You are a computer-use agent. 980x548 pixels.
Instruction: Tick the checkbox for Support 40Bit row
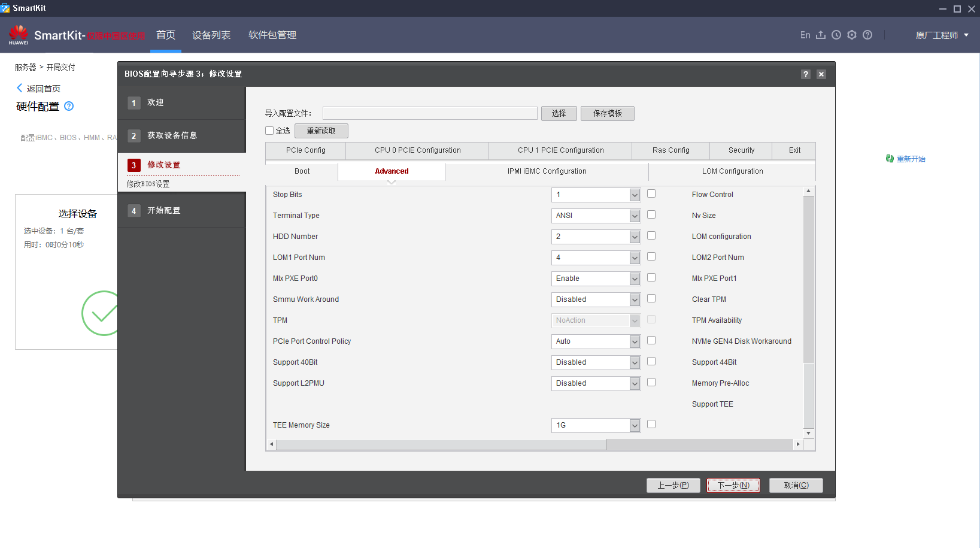[651, 361]
